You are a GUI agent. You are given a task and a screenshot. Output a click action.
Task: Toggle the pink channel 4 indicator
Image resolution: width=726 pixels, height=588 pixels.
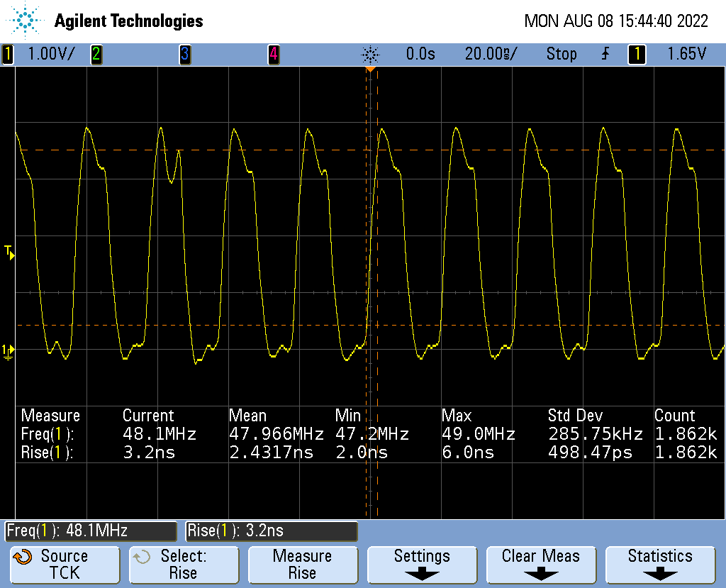coord(273,54)
